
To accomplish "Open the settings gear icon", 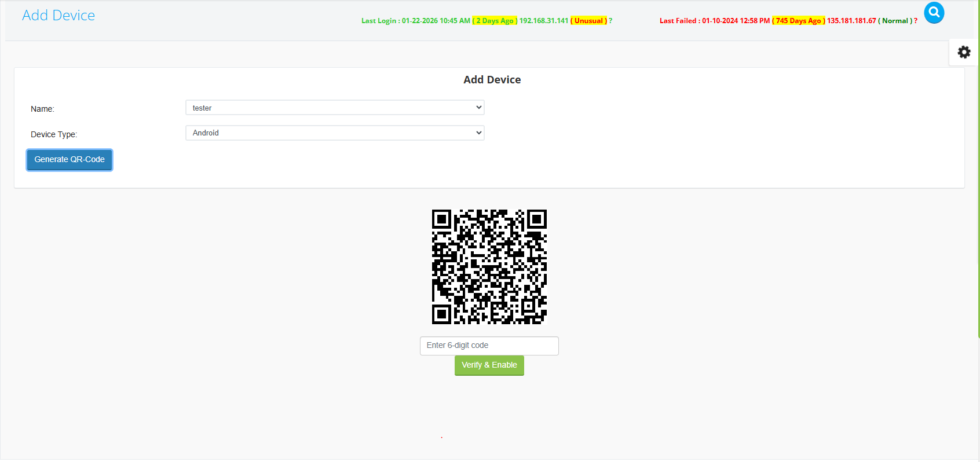I will coord(964,52).
